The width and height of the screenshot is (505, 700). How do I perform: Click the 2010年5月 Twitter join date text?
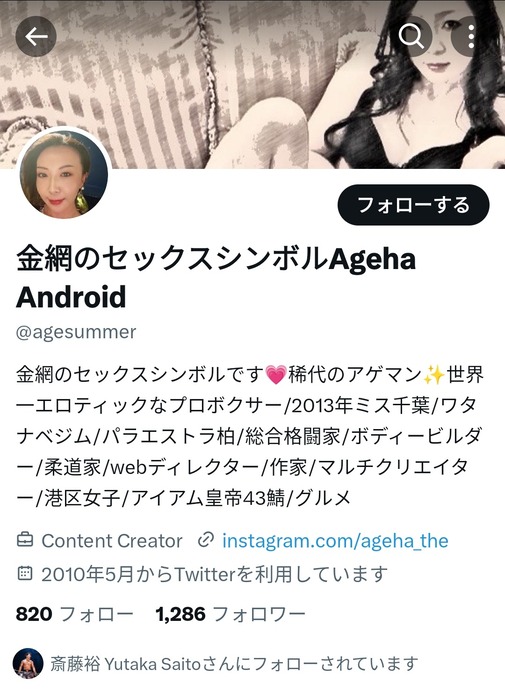pyautogui.click(x=214, y=574)
